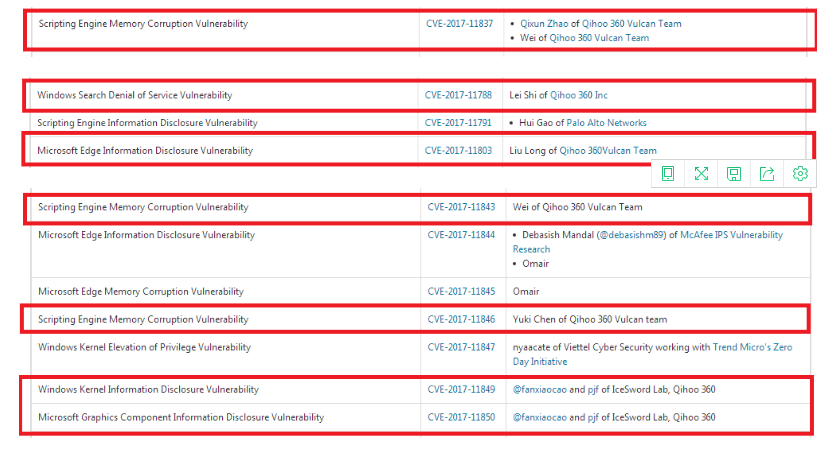Open the CVE-2017-11803 link
The image size is (831, 470).
pos(458,150)
